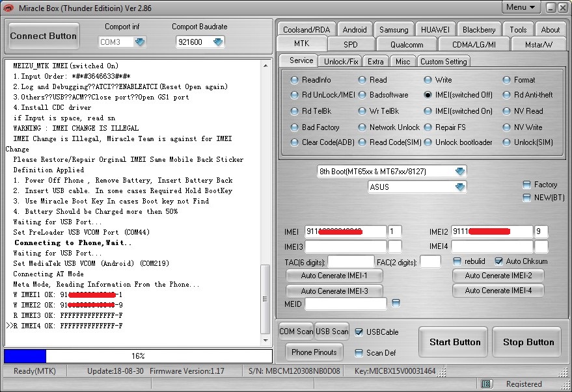Click the log panel scrollbar thumb
This screenshot has height=392, width=572.
click(266, 299)
